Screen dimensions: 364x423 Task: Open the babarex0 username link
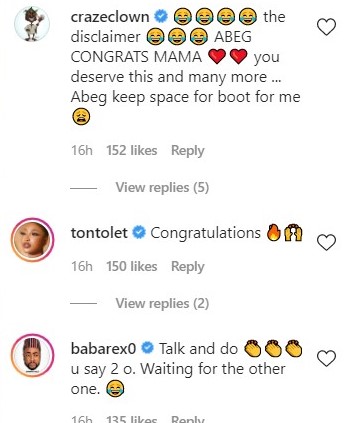click(x=103, y=349)
